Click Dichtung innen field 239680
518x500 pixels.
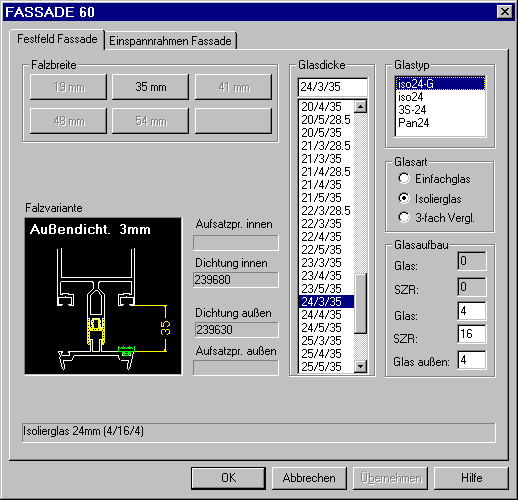236,280
